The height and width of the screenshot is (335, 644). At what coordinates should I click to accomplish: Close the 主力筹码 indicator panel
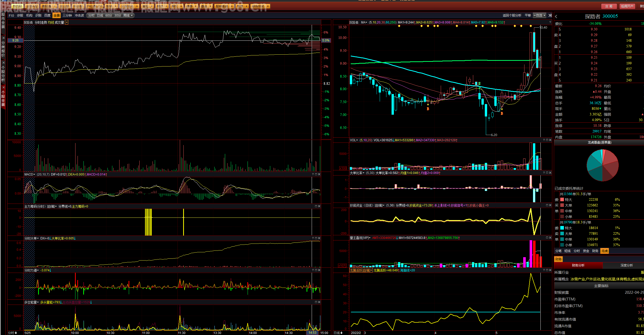coord(319,206)
